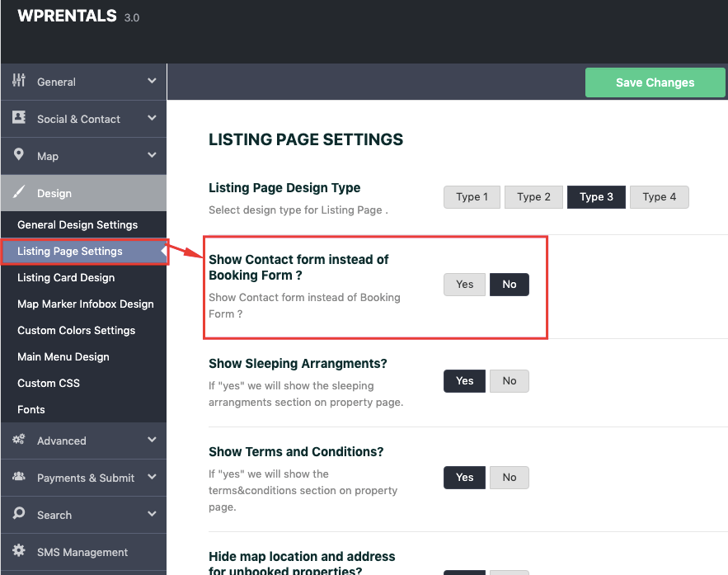The image size is (728, 575).
Task: Click the Design brush icon
Action: tap(19, 193)
